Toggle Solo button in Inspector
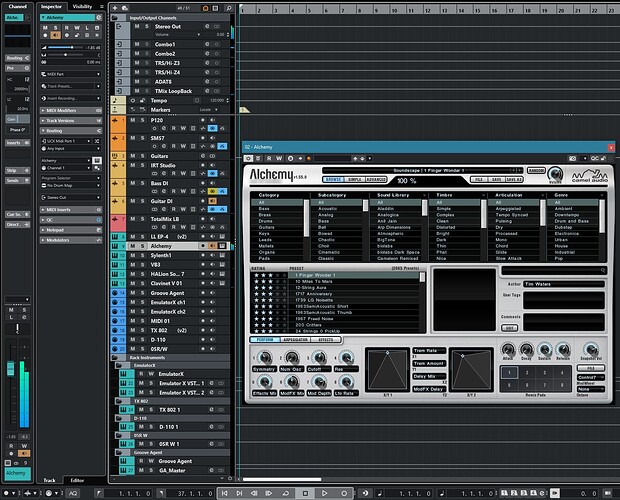Screen dimensions: 620x500 pos(55,28)
